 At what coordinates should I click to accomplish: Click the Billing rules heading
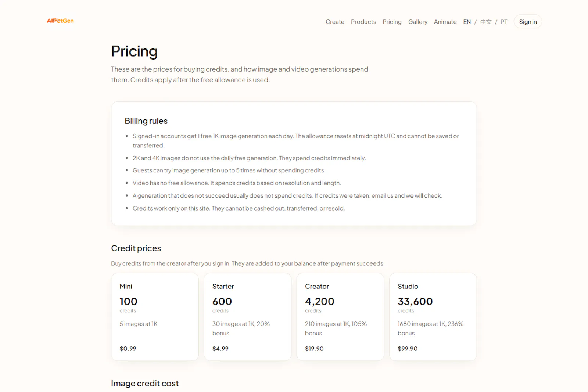point(146,121)
